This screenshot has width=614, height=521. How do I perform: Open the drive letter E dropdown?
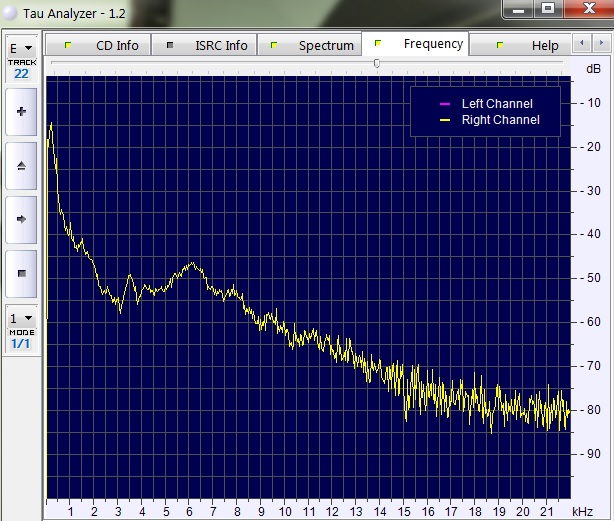21,48
